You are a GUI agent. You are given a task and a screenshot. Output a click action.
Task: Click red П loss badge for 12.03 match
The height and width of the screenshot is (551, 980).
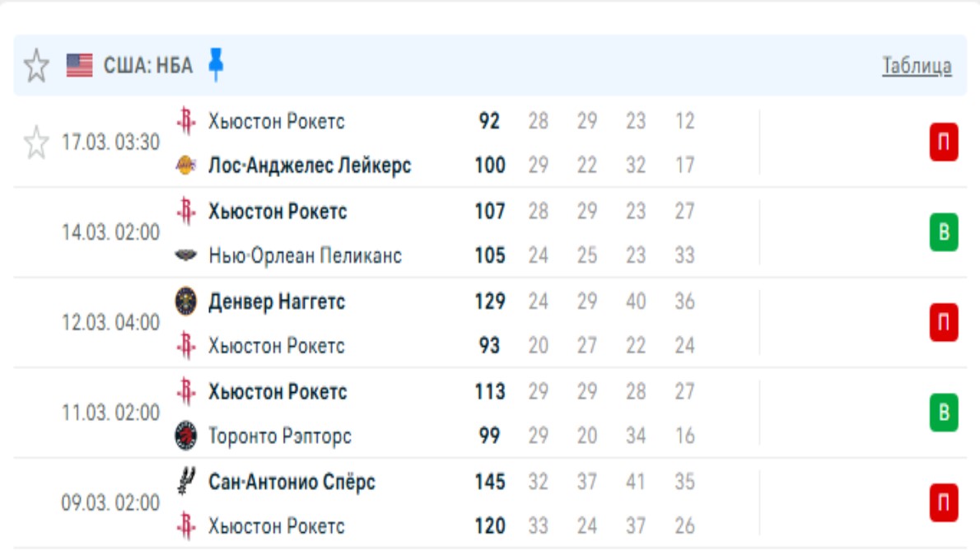[944, 323]
